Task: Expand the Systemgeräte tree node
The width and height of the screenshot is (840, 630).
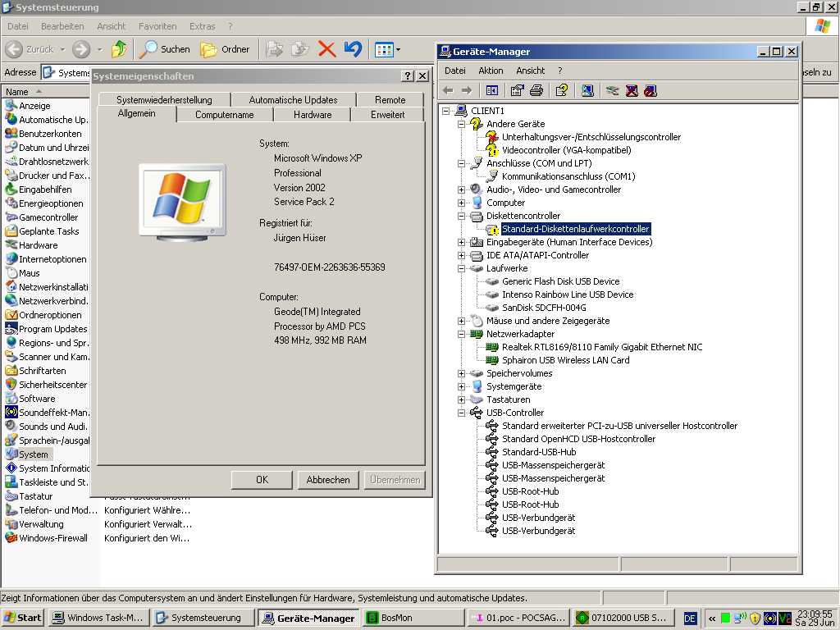Action: pyautogui.click(x=462, y=386)
